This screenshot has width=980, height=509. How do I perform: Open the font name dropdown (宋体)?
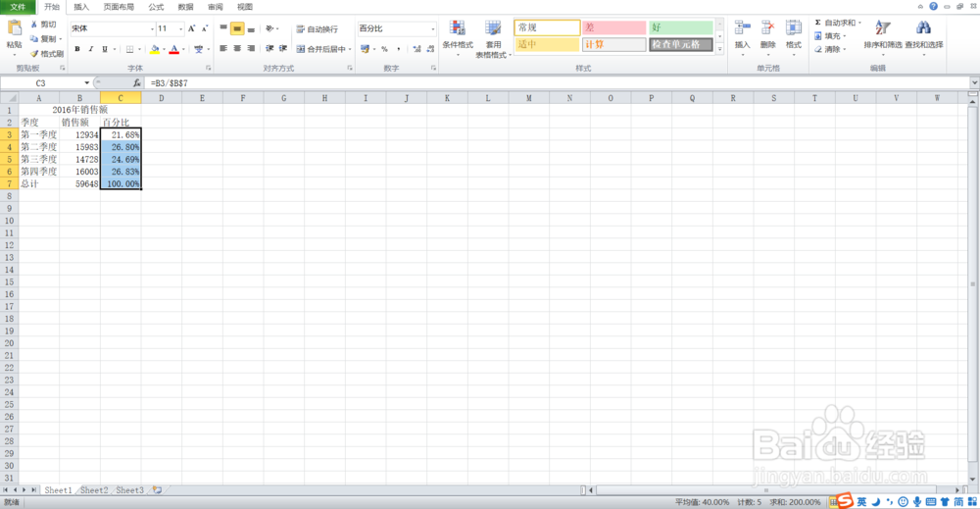tap(152, 28)
